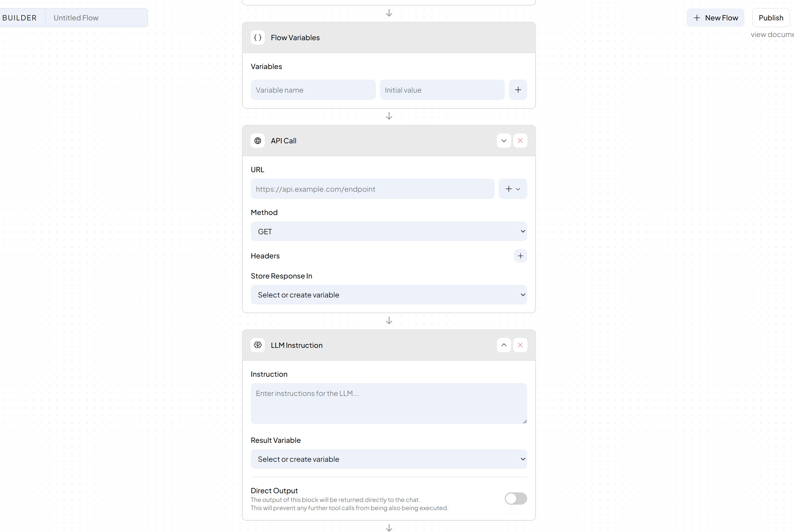Switch to the BUILDER tab
The width and height of the screenshot is (794, 532).
[x=19, y=18]
